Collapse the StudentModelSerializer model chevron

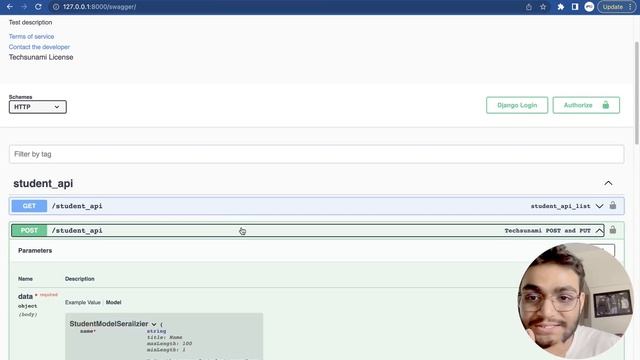click(x=154, y=324)
